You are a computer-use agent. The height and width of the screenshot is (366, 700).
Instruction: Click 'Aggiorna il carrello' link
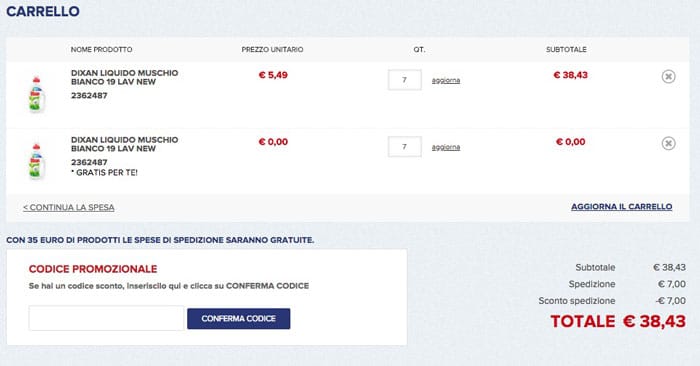click(621, 207)
